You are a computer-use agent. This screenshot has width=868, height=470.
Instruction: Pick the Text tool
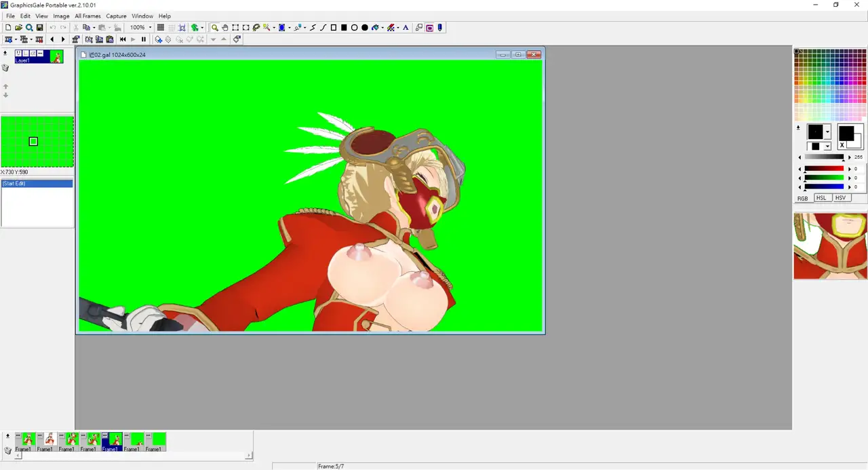point(406,28)
